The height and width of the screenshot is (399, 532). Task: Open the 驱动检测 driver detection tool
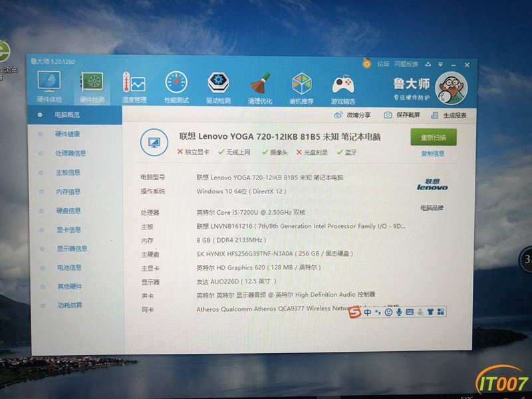point(218,88)
